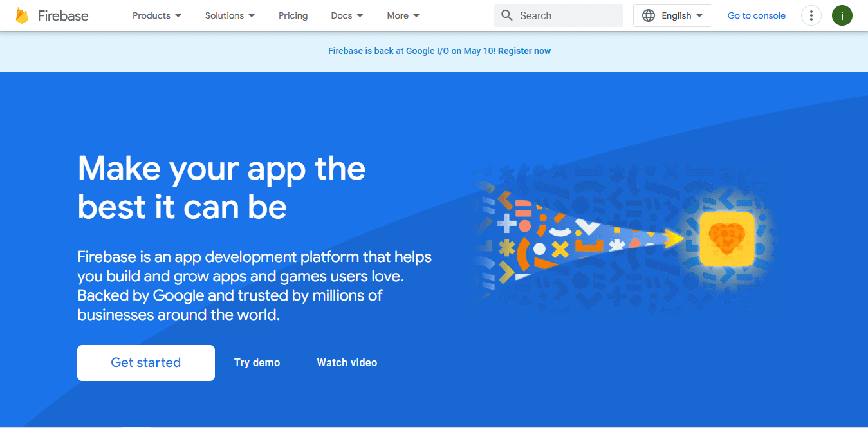Click the Watch video link
This screenshot has height=428, width=868.
click(347, 363)
